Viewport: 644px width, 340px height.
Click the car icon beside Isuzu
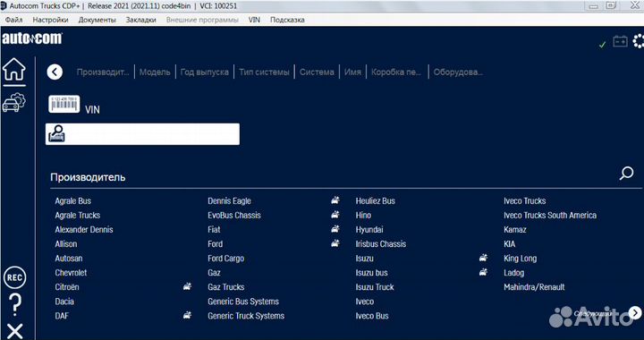(483, 258)
